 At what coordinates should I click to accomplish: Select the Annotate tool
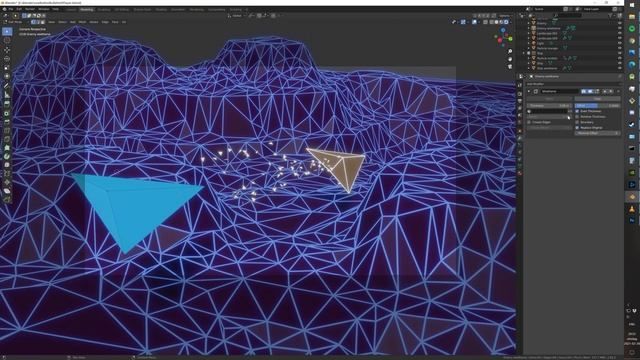point(7,85)
